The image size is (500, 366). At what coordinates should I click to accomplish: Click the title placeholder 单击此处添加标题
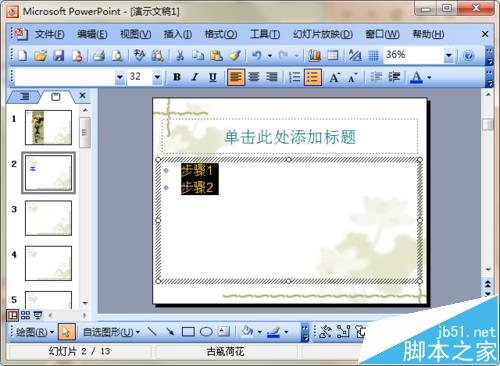pos(290,137)
